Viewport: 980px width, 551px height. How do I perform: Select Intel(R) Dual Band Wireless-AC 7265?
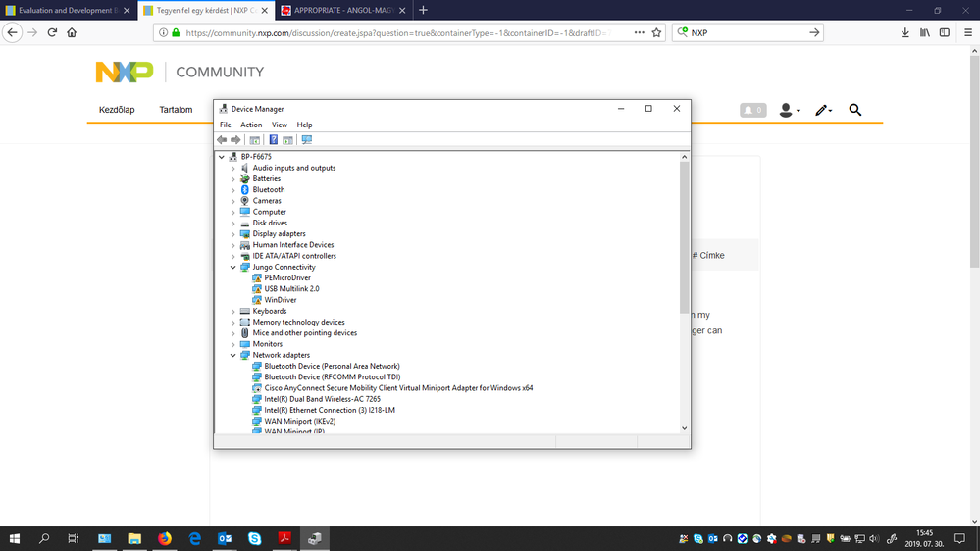tap(322, 399)
